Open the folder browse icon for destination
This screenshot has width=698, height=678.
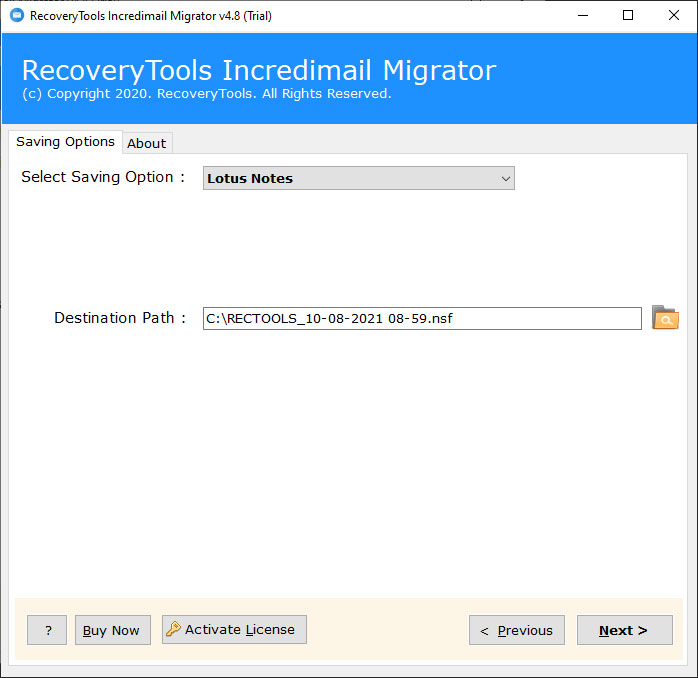[665, 318]
